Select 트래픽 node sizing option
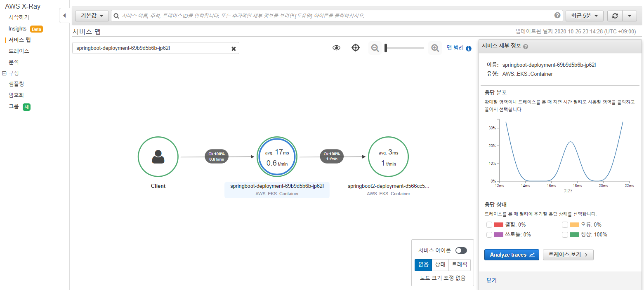Image resolution: width=644 pixels, height=290 pixels. (x=460, y=265)
